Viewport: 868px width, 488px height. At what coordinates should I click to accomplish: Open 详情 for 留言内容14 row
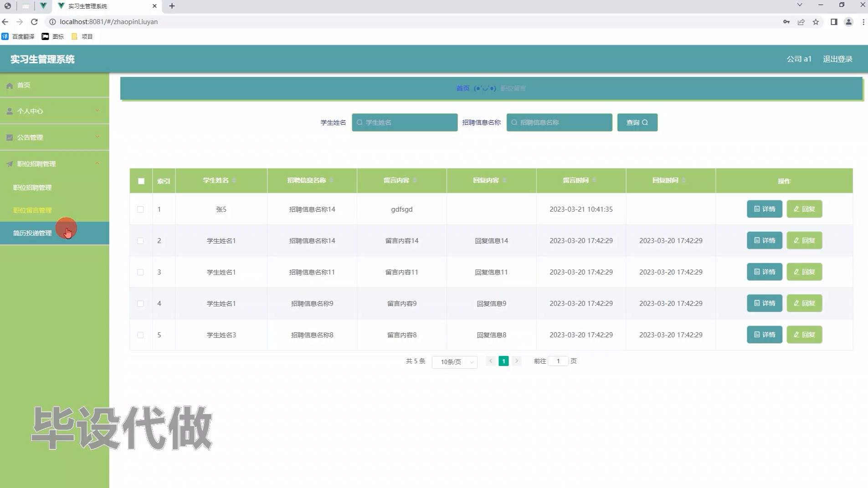764,240
